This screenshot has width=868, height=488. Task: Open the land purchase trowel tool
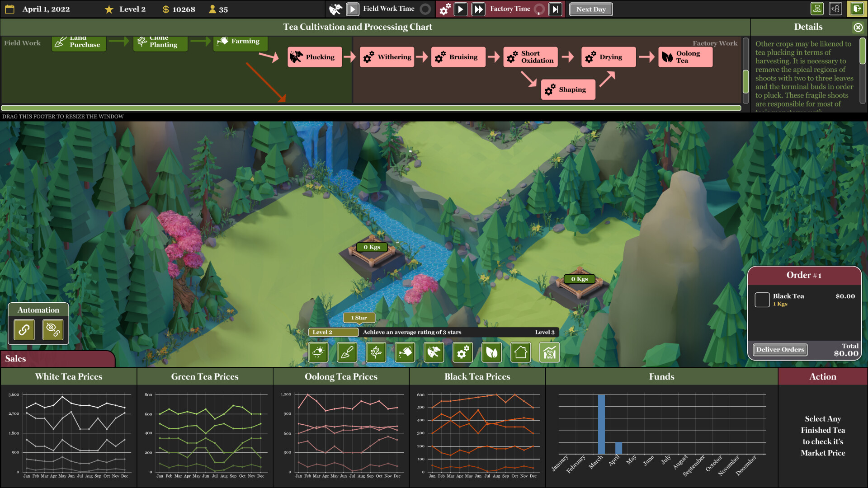coord(347,352)
